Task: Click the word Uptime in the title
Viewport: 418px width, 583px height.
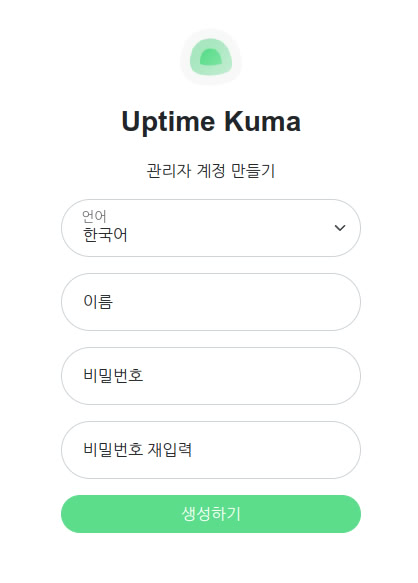Action: (168, 122)
